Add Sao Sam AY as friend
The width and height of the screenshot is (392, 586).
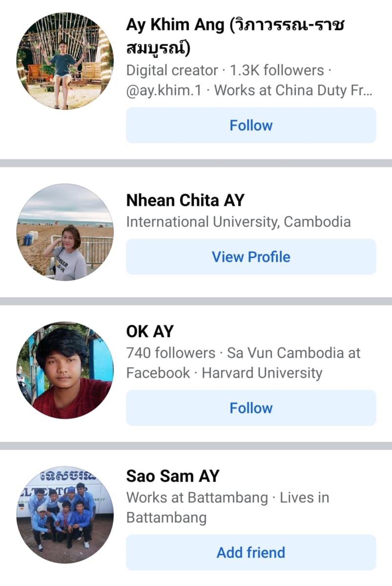251,552
